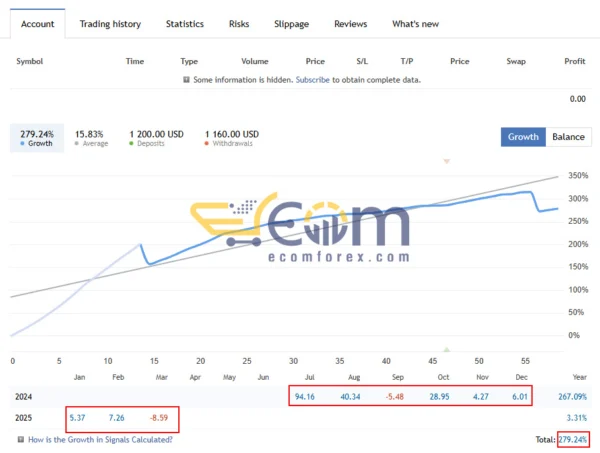Show the What's new tab
The height and width of the screenshot is (453, 600).
[415, 24]
